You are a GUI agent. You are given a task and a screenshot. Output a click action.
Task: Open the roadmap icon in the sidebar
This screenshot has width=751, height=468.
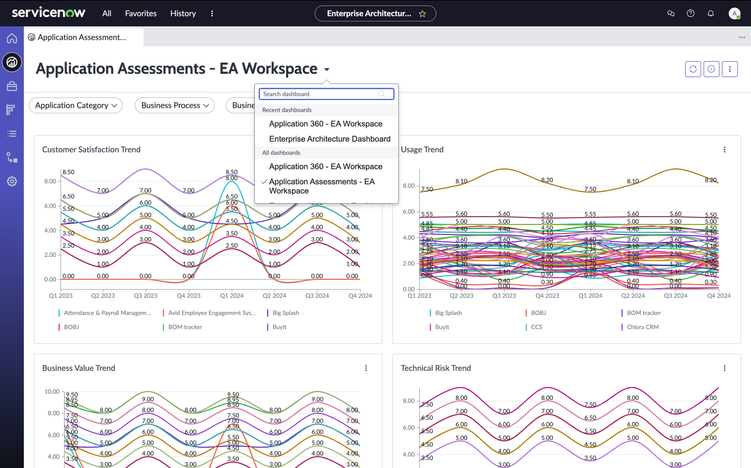click(12, 110)
